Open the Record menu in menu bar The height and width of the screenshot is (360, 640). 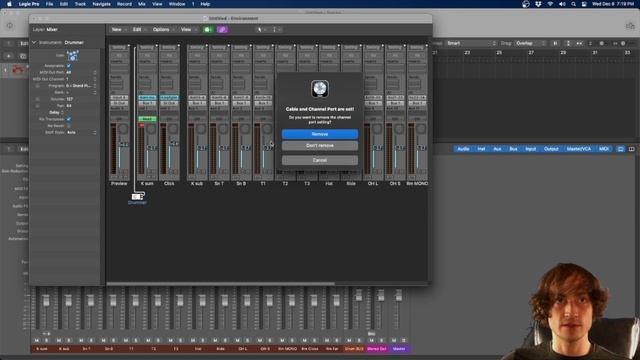(x=124, y=4)
